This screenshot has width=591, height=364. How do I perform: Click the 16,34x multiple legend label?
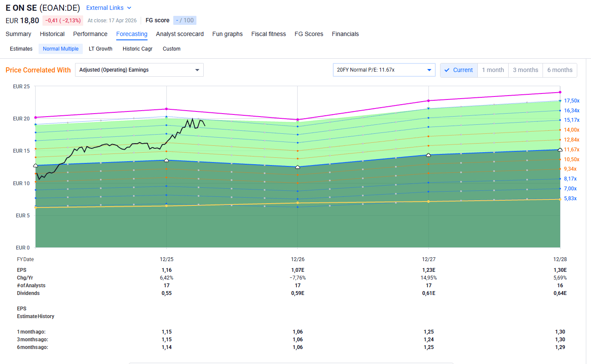point(572,111)
